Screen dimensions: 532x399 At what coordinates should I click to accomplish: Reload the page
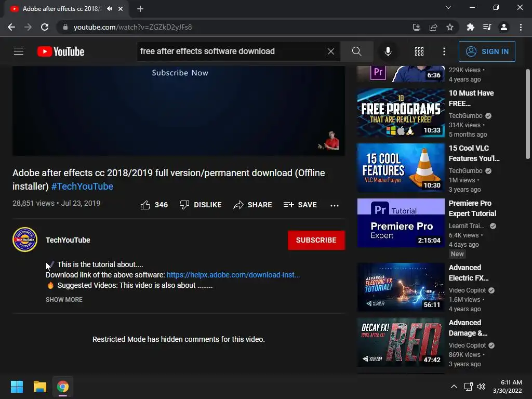pyautogui.click(x=45, y=27)
